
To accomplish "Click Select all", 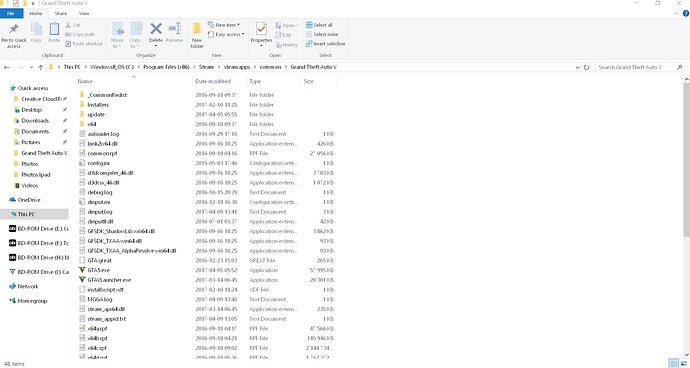I will click(319, 25).
